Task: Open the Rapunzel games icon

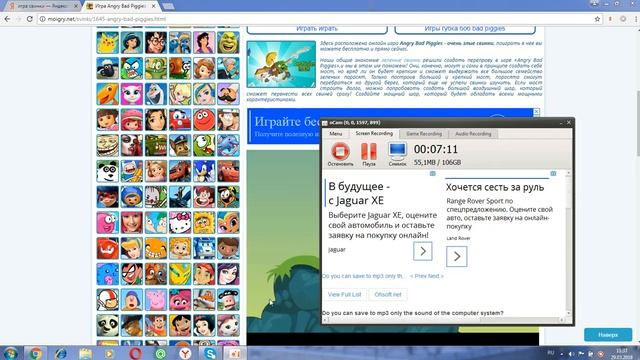Action: (156, 171)
